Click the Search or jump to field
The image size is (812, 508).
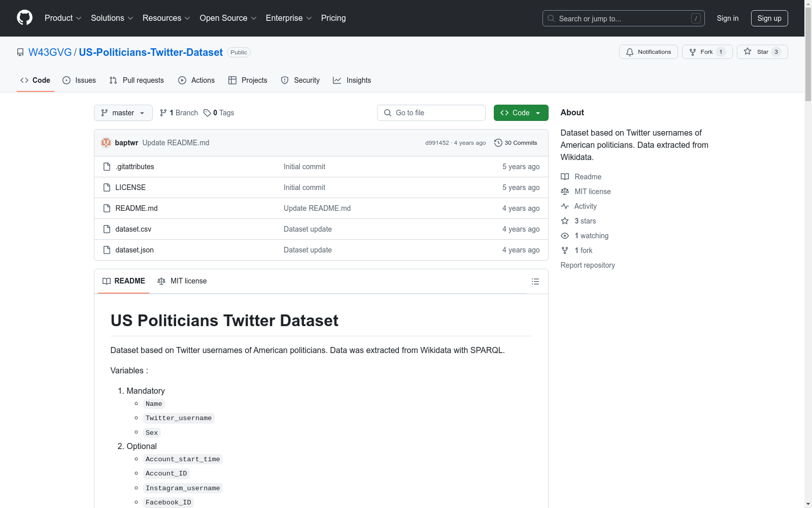point(624,18)
